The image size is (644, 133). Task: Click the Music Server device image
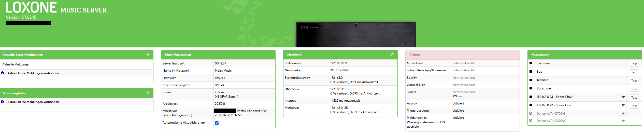(x=355, y=35)
